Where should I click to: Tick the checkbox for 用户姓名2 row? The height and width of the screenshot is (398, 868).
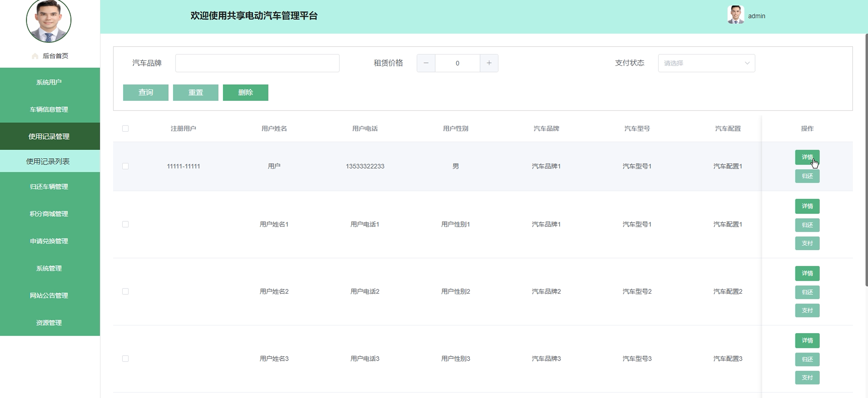125,292
